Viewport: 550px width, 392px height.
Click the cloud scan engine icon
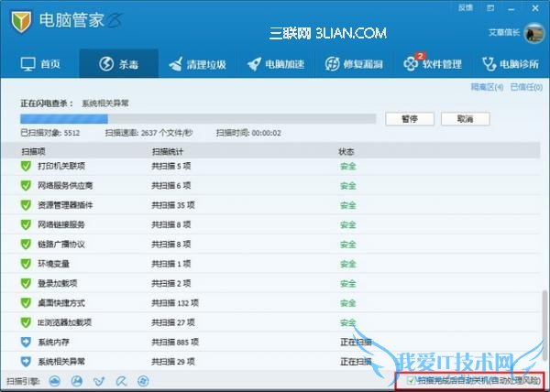click(x=55, y=381)
